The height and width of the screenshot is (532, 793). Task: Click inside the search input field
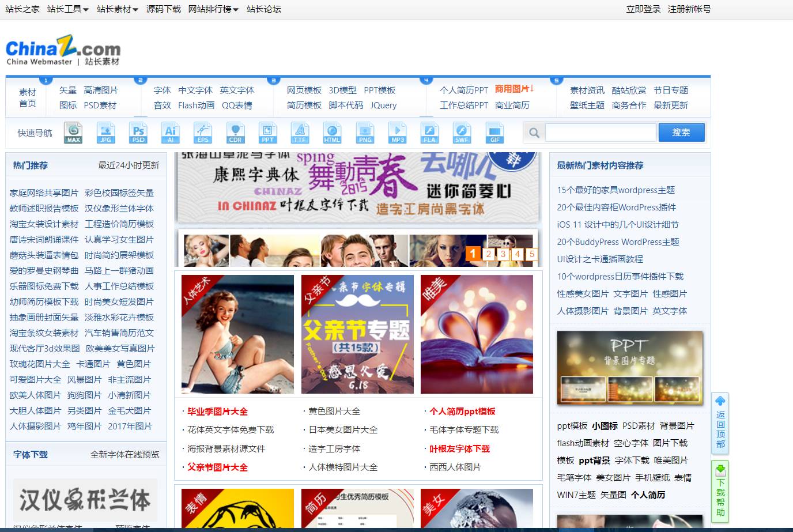(599, 132)
